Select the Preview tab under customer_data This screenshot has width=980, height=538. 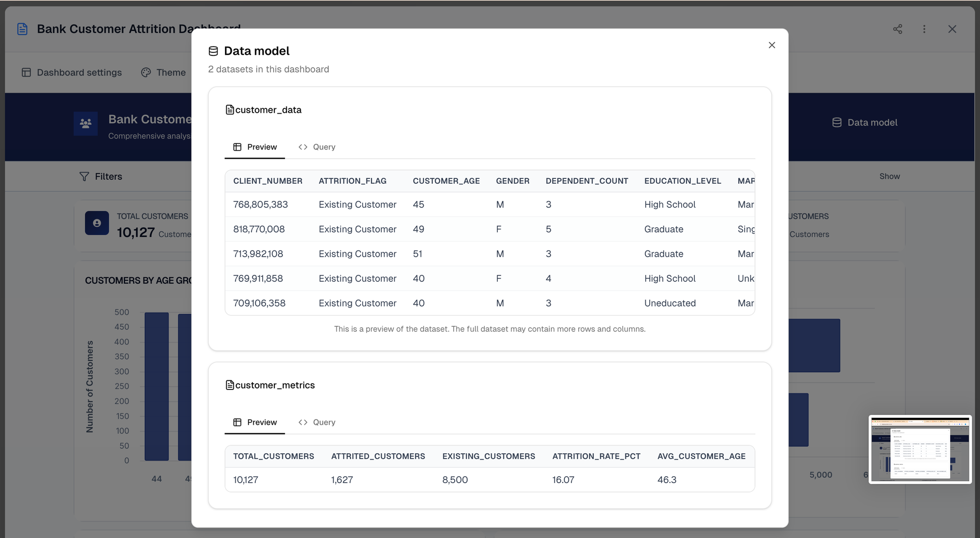[255, 147]
